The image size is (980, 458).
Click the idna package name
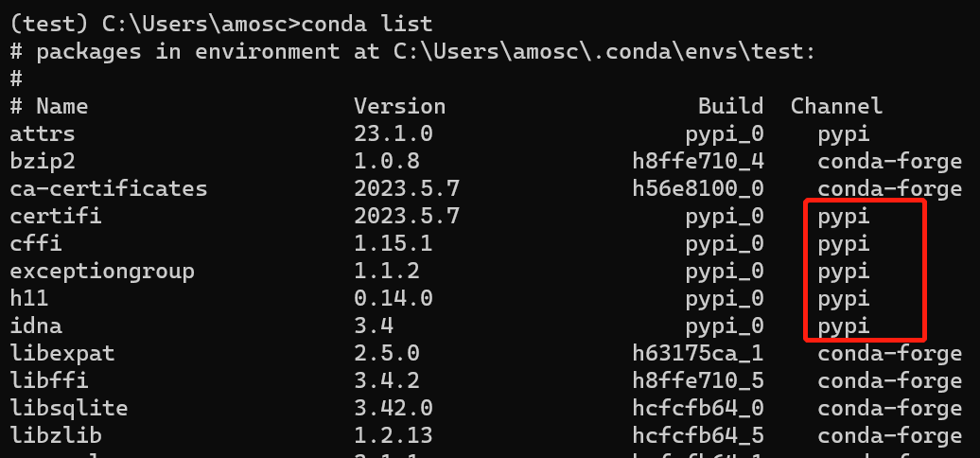click(x=35, y=326)
